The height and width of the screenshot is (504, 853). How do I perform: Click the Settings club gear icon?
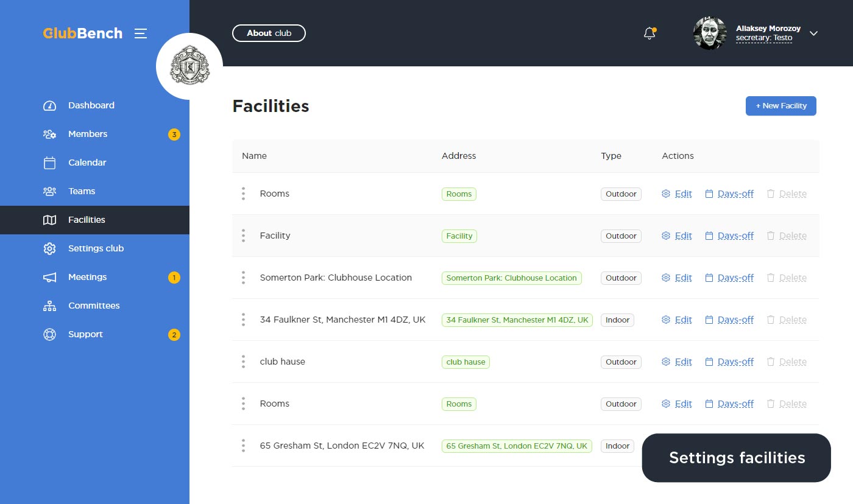tap(49, 249)
